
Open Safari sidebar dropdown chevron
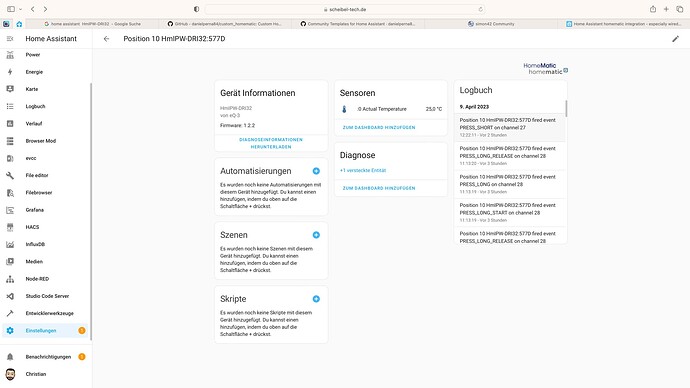[x=20, y=9]
